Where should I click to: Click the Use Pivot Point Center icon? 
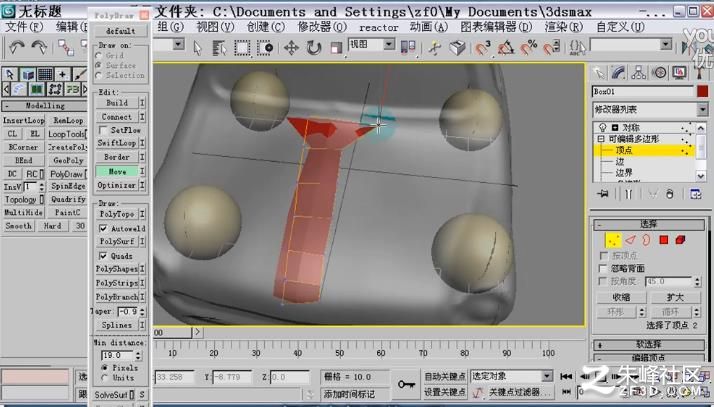(408, 47)
